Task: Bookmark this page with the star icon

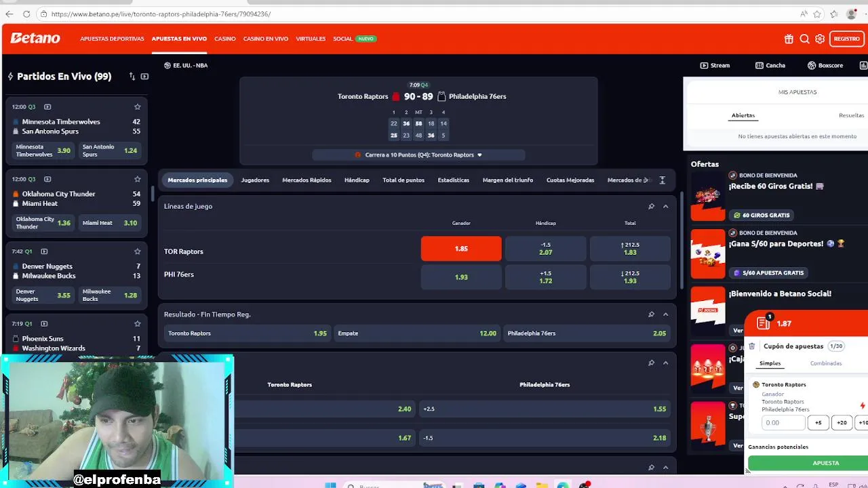Action: (818, 14)
